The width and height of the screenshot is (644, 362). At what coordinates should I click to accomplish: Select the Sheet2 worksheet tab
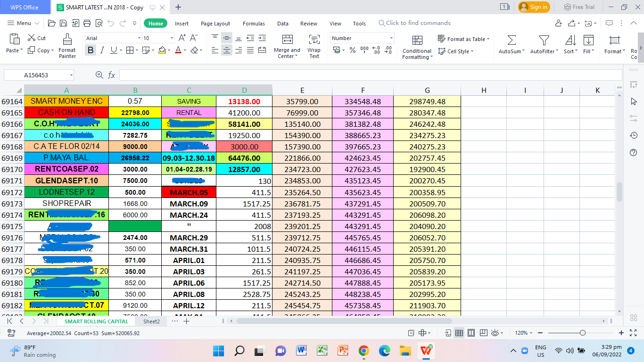point(151,321)
